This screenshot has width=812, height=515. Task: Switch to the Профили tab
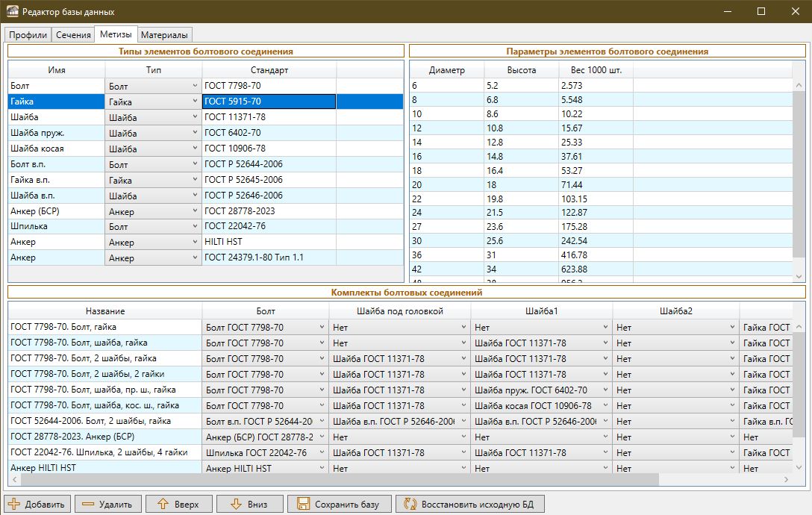(28, 35)
